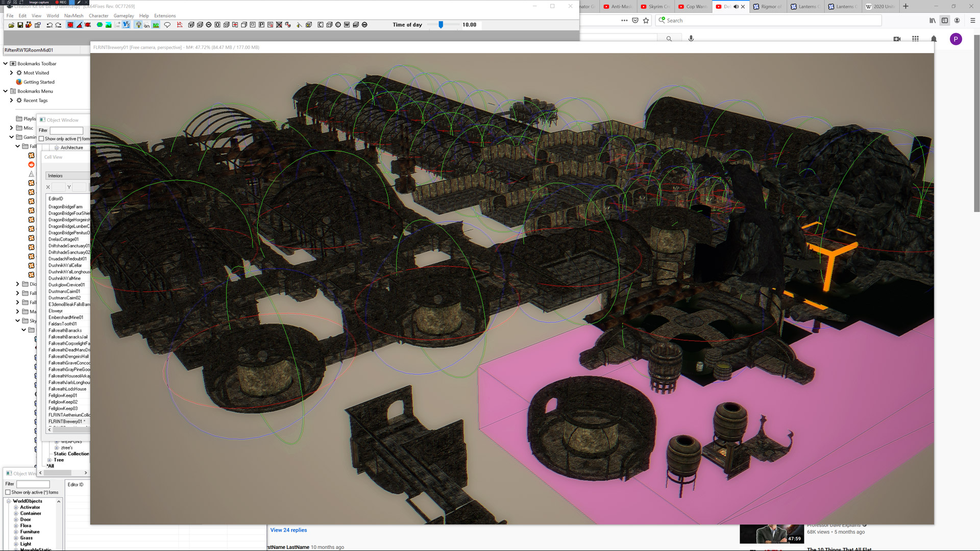Expand the Activator tree node
The height and width of the screenshot is (551, 980).
(16, 508)
